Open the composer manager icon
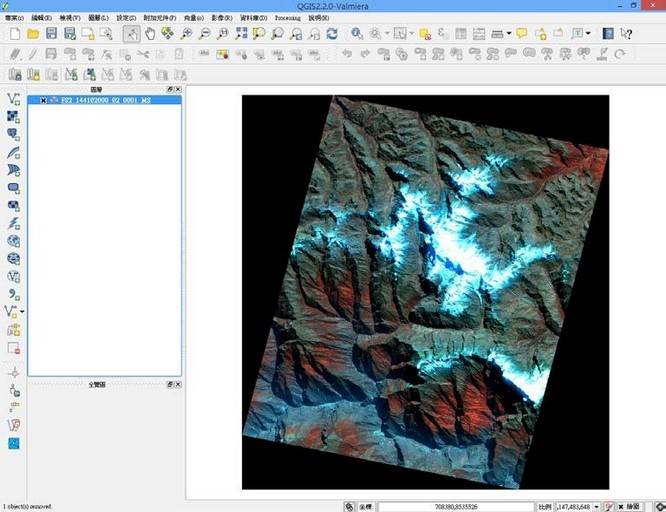This screenshot has height=512, width=666. tap(106, 34)
